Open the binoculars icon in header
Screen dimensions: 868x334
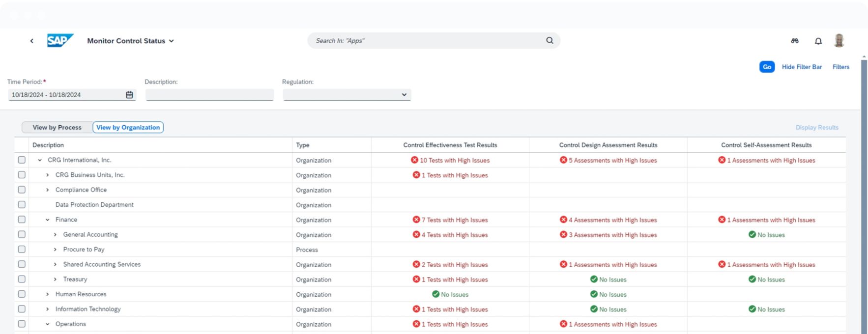(x=795, y=41)
